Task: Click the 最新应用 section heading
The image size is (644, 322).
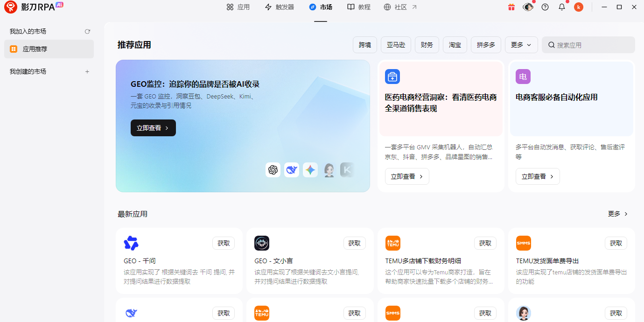Action: click(133, 214)
